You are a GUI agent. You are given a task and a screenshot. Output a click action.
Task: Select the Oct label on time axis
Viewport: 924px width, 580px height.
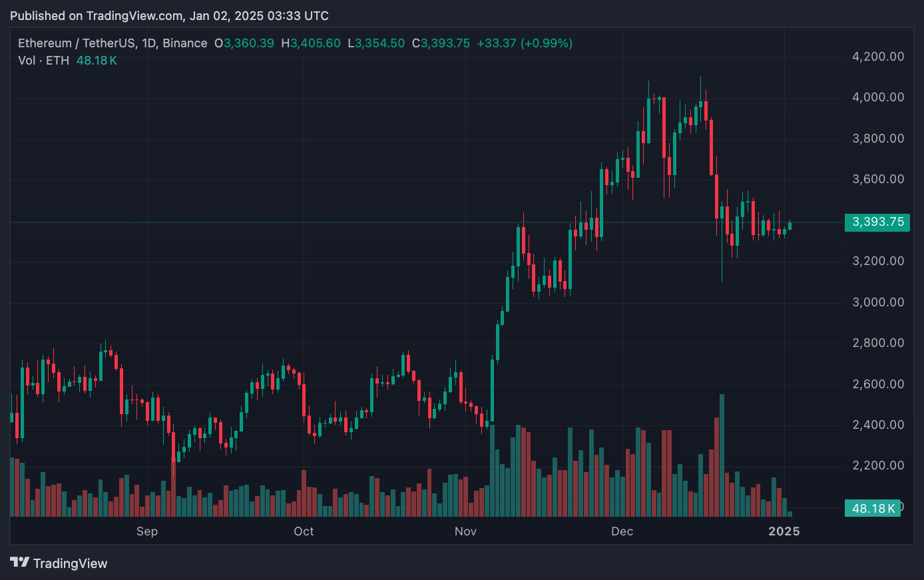[x=304, y=531]
